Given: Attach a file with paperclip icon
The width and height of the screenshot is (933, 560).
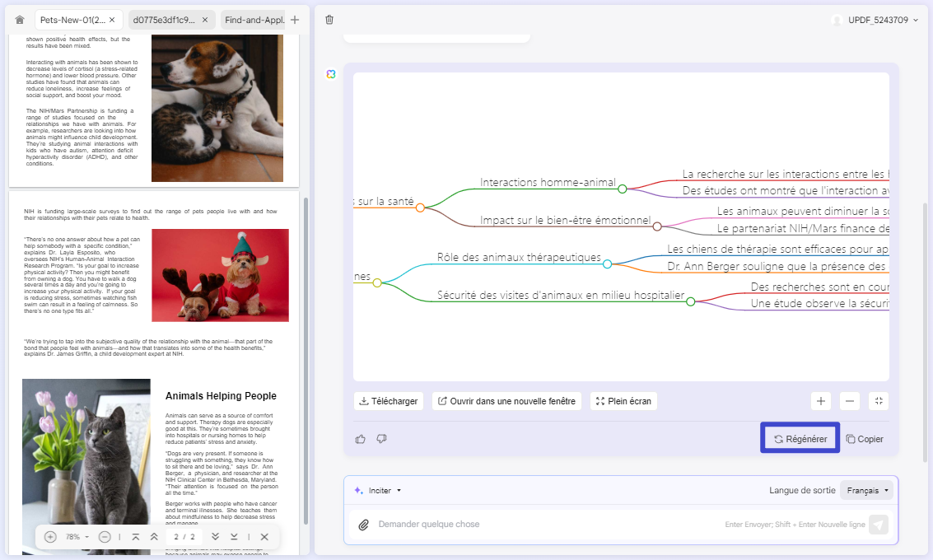Looking at the screenshot, I should point(363,525).
